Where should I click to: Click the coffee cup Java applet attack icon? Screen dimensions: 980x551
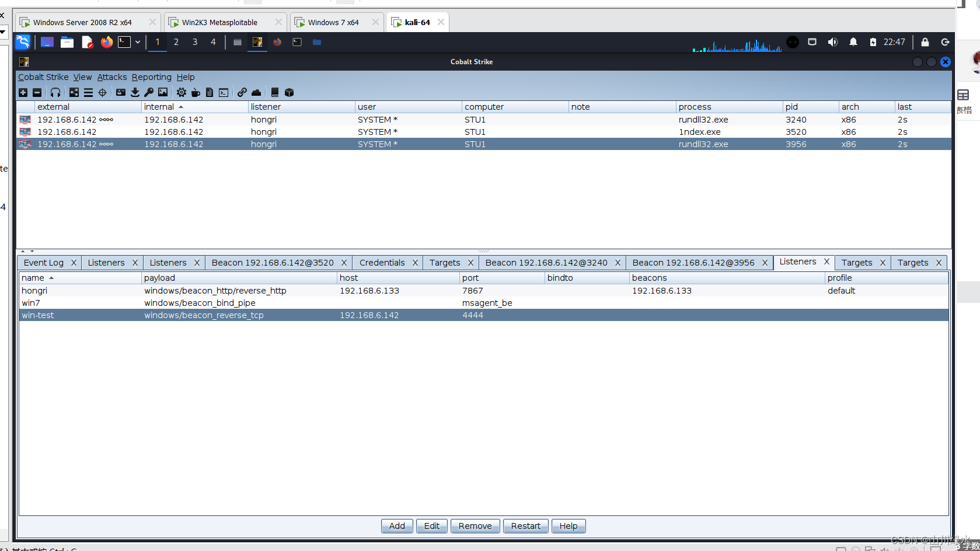(x=196, y=92)
